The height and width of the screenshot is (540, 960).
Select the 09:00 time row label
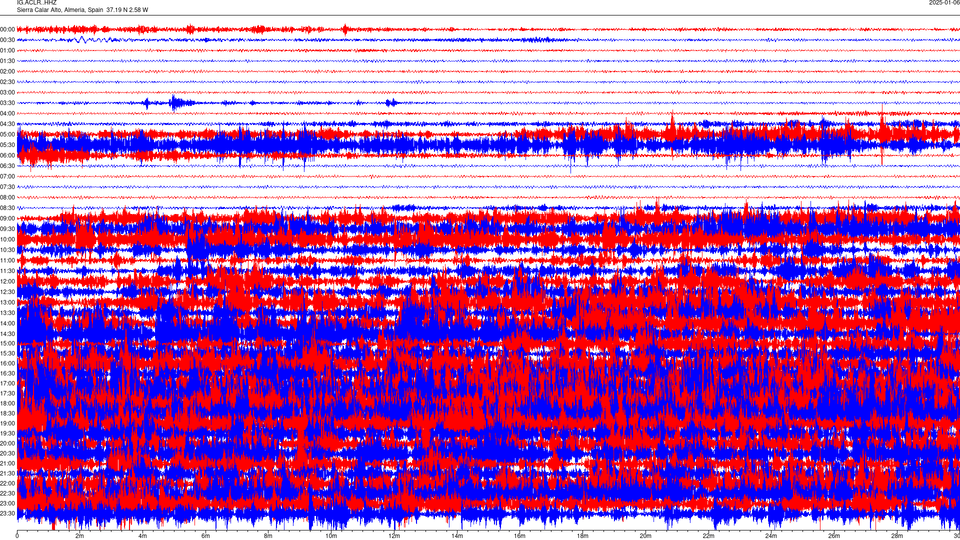7,219
